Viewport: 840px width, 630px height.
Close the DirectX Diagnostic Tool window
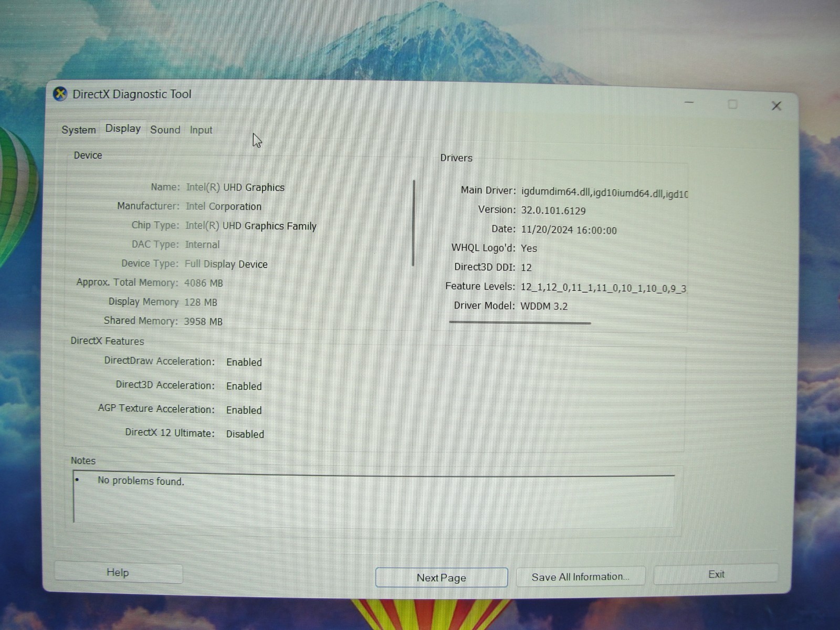(x=776, y=106)
